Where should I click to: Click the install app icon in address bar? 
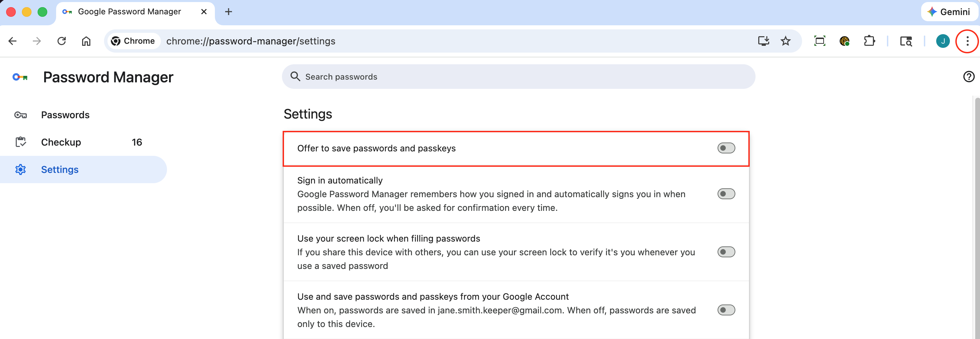tap(763, 41)
